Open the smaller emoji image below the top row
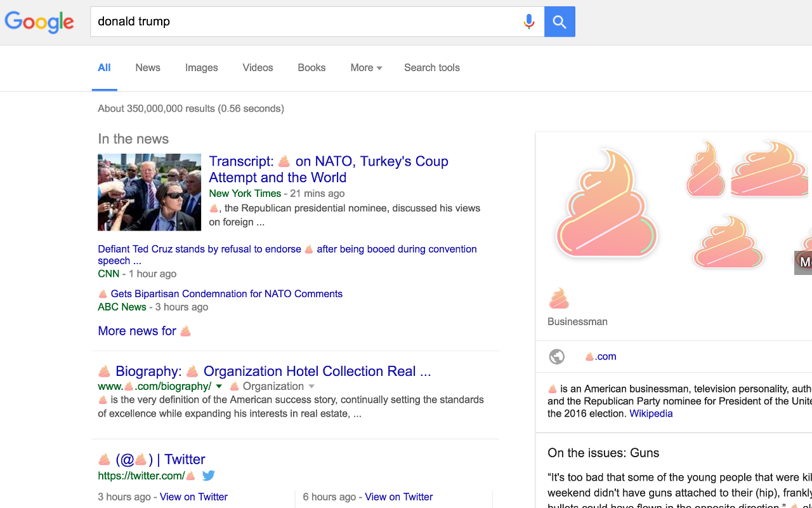812x508 pixels. coord(727,242)
